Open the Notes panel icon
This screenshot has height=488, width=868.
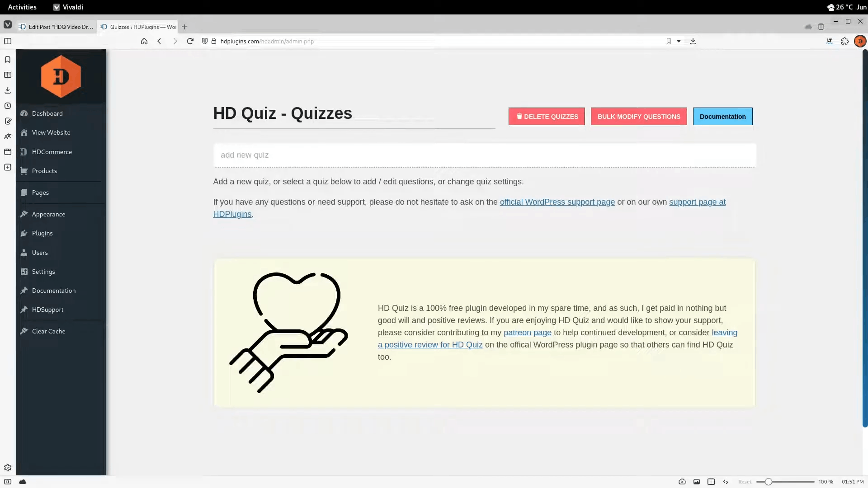coord(8,121)
